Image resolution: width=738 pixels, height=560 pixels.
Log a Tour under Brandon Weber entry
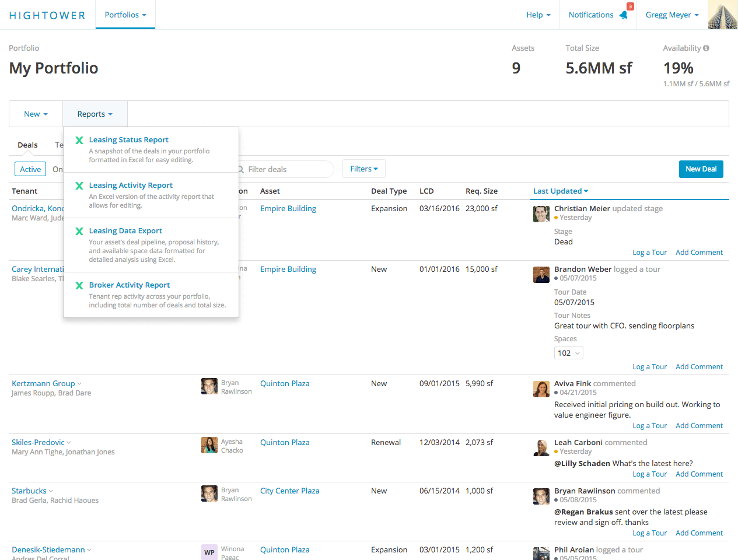[649, 366]
